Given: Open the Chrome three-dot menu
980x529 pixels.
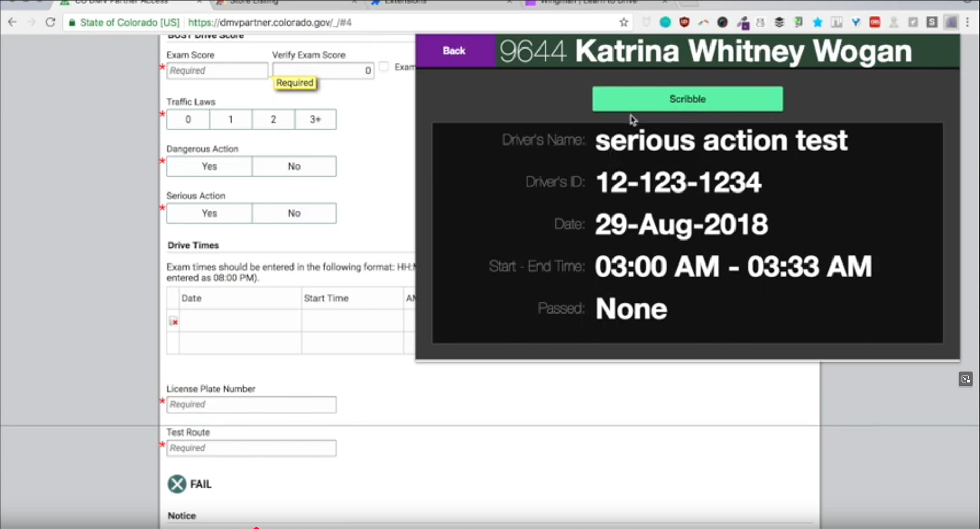Looking at the screenshot, I should (967, 22).
